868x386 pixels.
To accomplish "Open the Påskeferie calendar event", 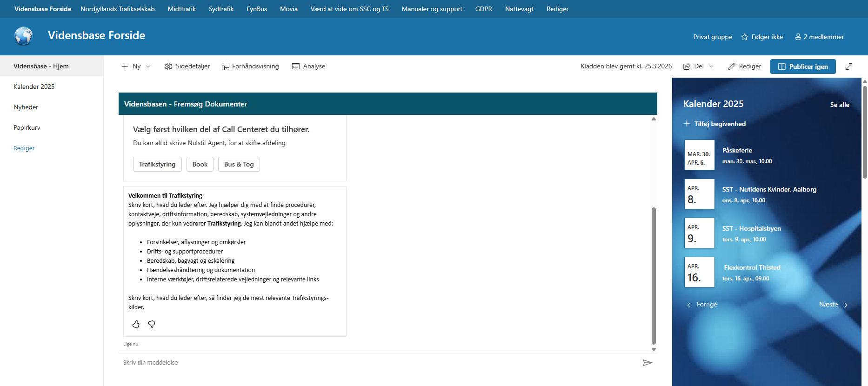I will (x=737, y=150).
